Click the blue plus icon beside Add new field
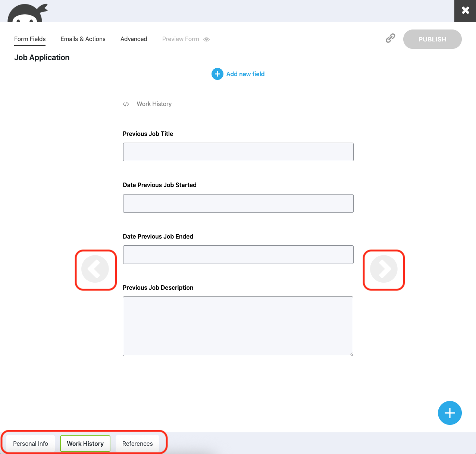Viewport: 476px width, 454px height. tap(217, 74)
